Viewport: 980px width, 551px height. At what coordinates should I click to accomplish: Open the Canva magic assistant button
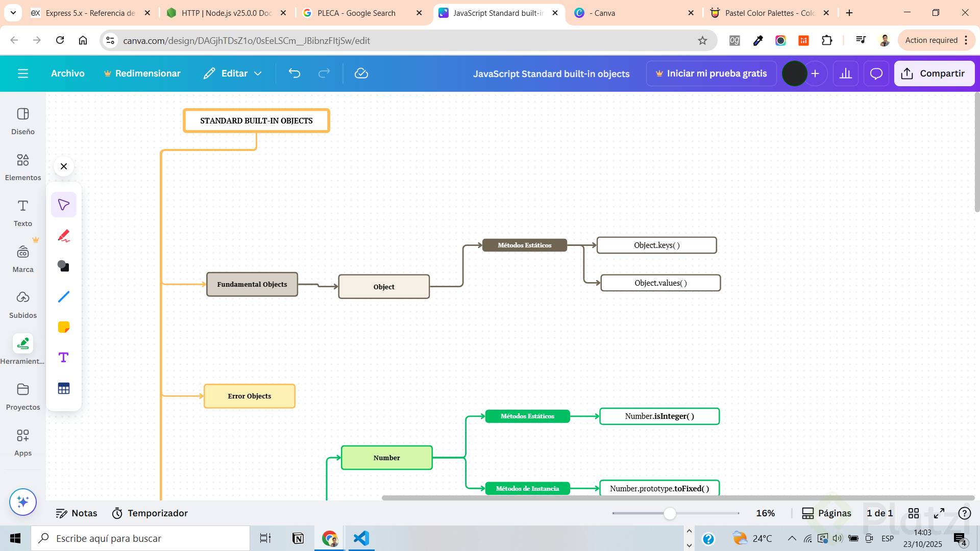(23, 502)
